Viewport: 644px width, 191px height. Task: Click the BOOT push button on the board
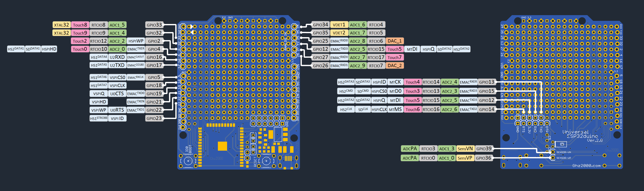pos(188,161)
